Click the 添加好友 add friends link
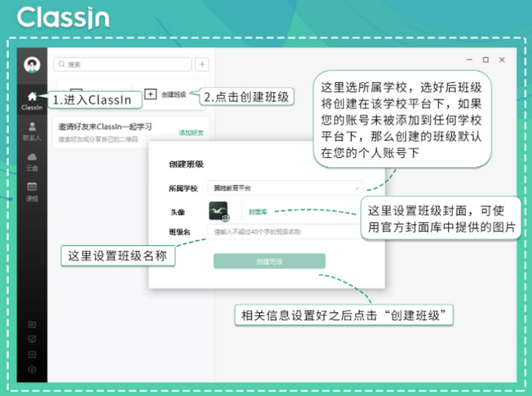This screenshot has height=396, width=532. tap(190, 132)
